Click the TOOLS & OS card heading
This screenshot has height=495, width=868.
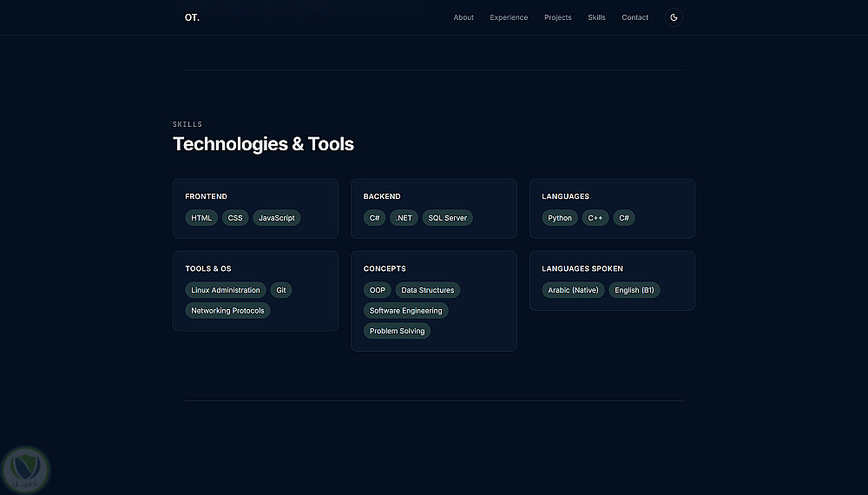click(208, 268)
